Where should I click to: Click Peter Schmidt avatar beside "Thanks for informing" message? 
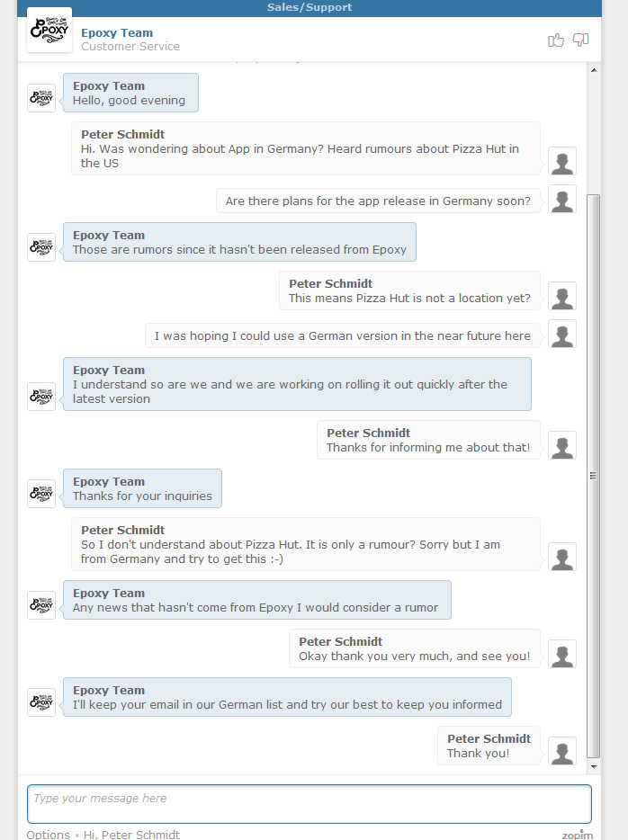562,445
